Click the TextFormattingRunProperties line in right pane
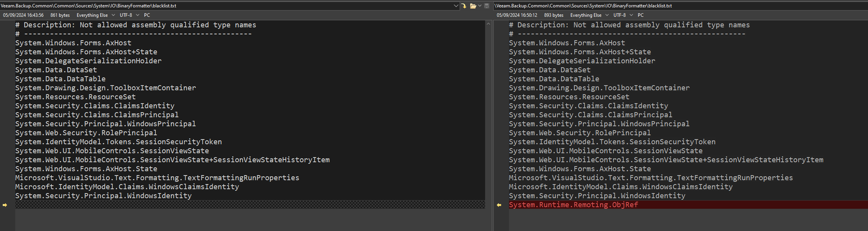This screenshot has height=231, width=868. coord(651,178)
